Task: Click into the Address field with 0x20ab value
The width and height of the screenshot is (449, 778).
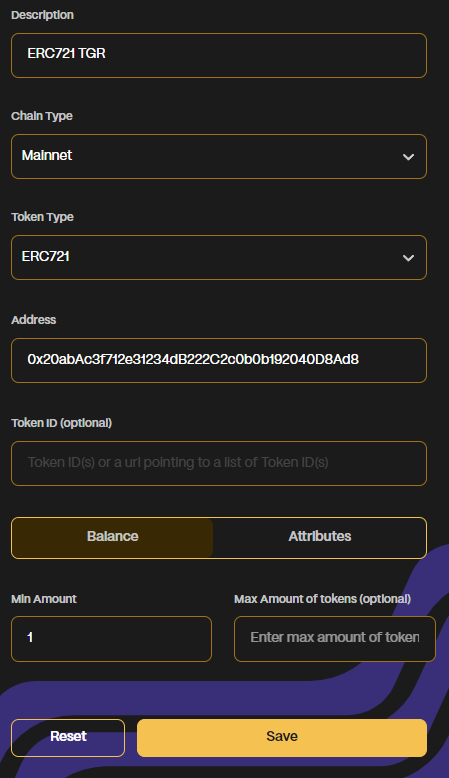Action: (219, 361)
